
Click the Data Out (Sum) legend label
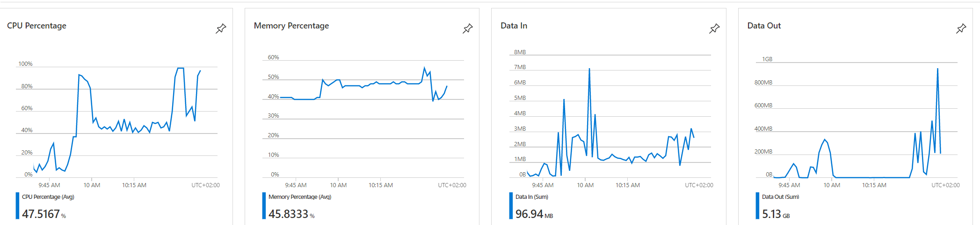click(x=781, y=197)
